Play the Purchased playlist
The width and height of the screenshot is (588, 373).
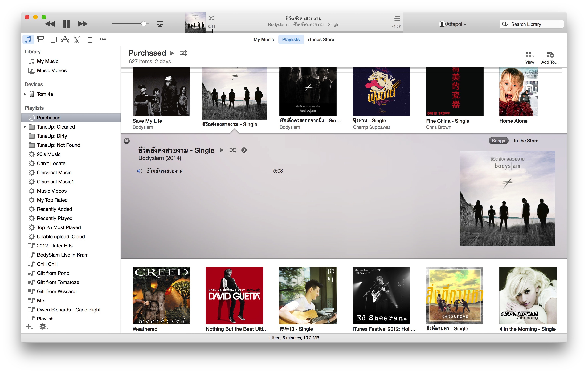click(x=172, y=53)
